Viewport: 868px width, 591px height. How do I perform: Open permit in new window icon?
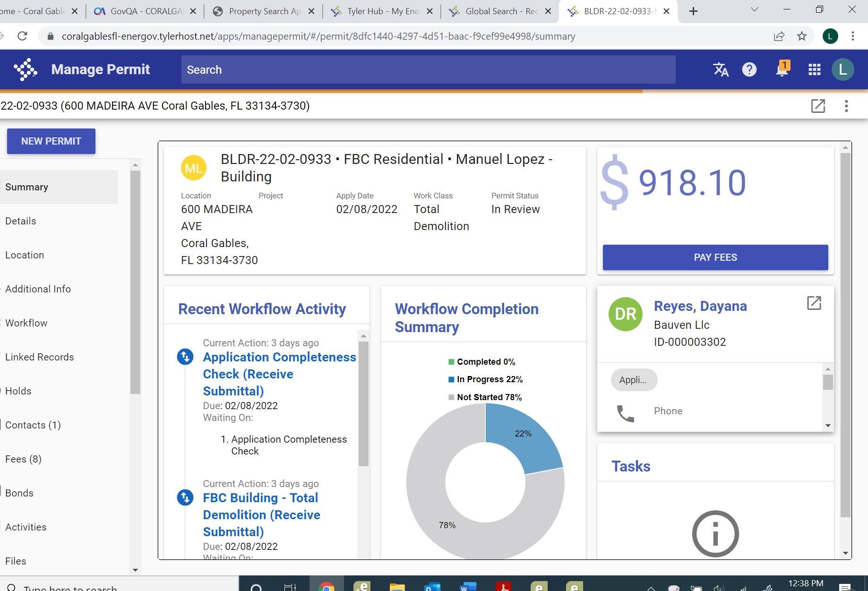[x=818, y=106]
